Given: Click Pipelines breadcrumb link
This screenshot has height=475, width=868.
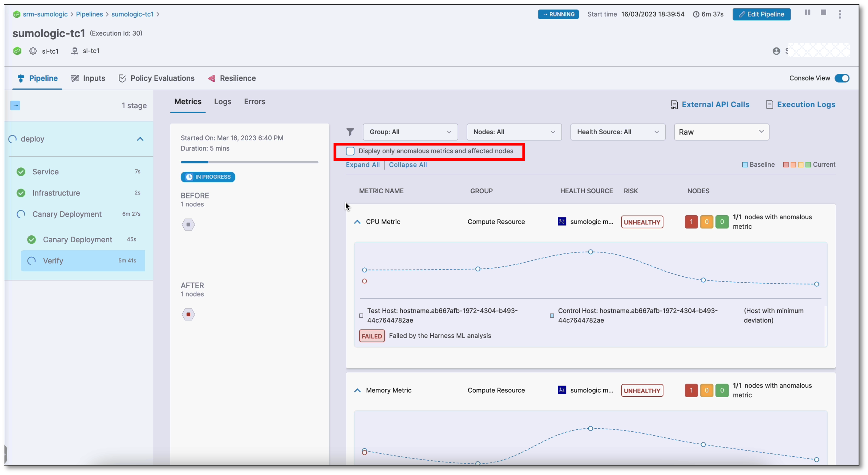Looking at the screenshot, I should [x=89, y=14].
